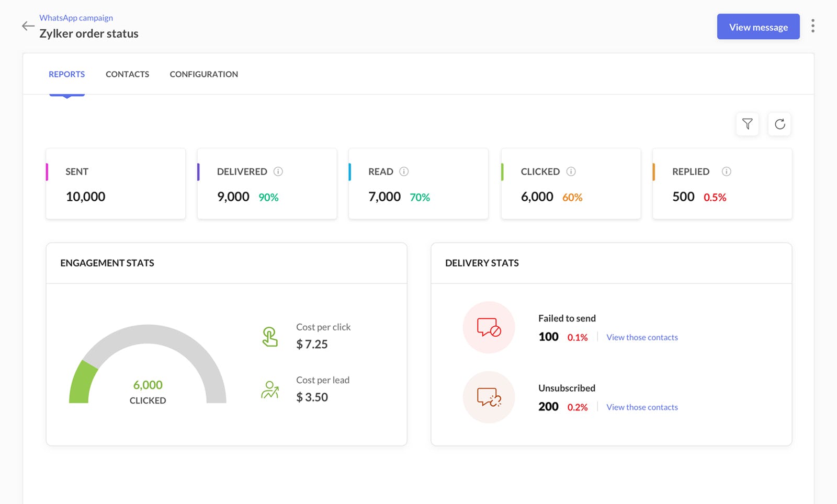Follow the WhatsApp campaign breadcrumb link
The height and width of the screenshot is (504, 837).
click(76, 18)
